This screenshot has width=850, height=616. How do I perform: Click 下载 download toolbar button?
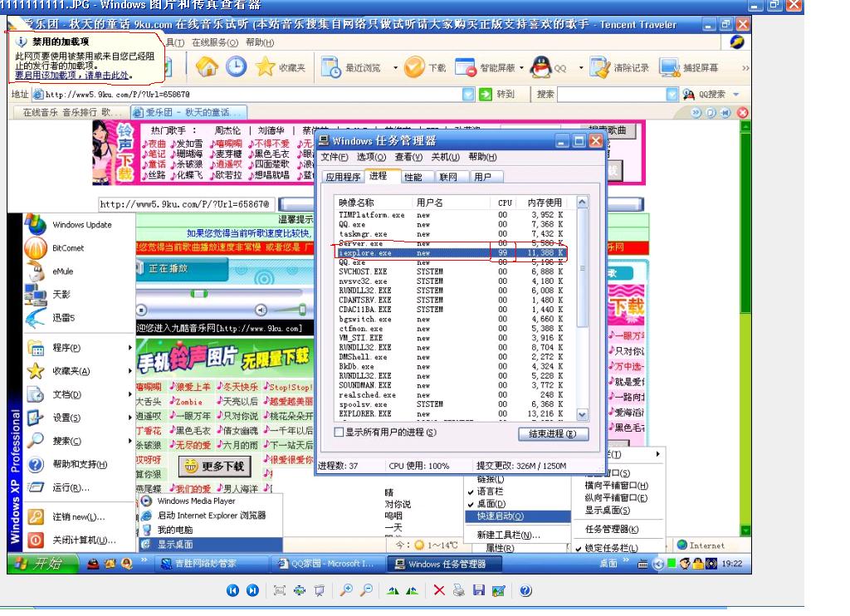pyautogui.click(x=426, y=67)
